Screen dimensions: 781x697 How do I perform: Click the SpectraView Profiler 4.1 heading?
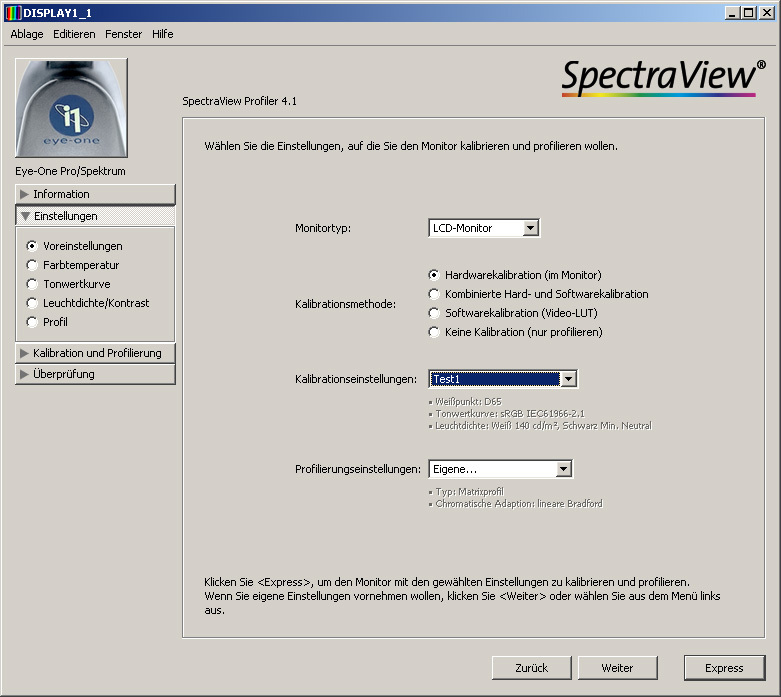240,101
